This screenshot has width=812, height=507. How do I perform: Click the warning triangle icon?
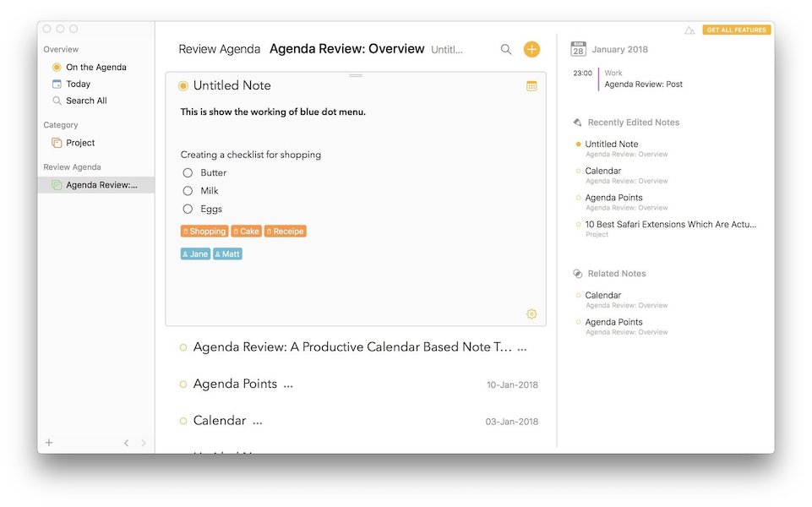[x=689, y=30]
